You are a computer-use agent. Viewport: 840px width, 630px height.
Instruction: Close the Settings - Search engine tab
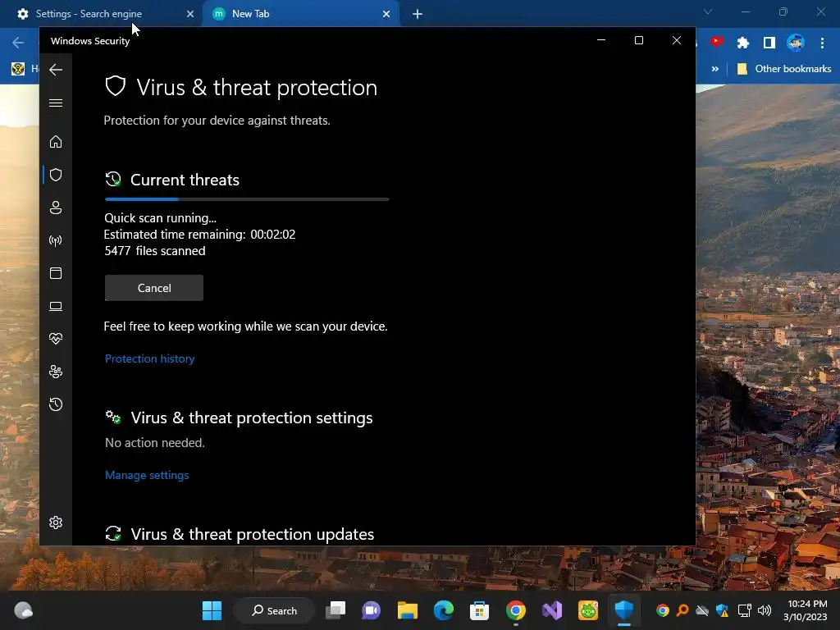coord(190,14)
